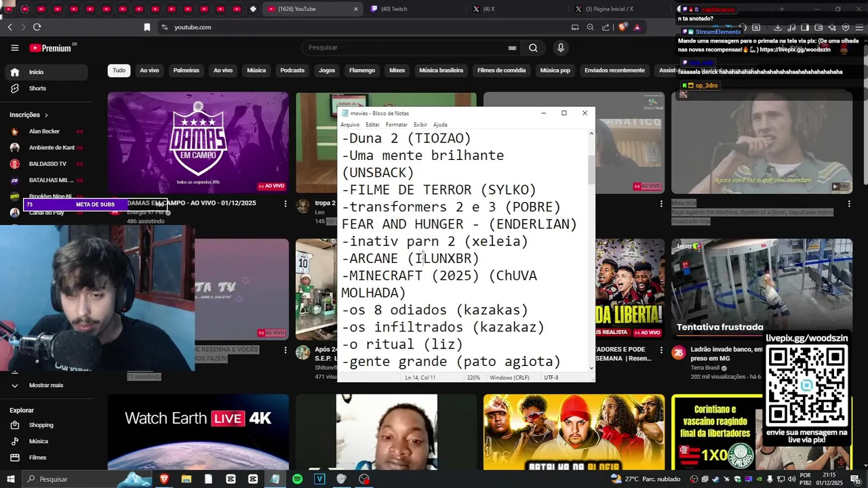Open the Tentativa frustrada video thumbnail

(762, 289)
